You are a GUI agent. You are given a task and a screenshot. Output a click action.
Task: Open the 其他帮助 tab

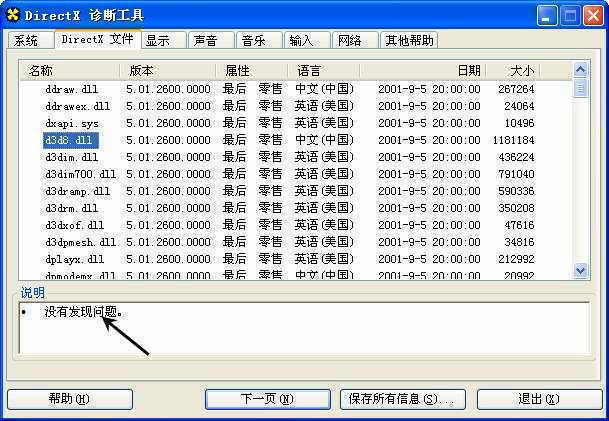coord(409,41)
